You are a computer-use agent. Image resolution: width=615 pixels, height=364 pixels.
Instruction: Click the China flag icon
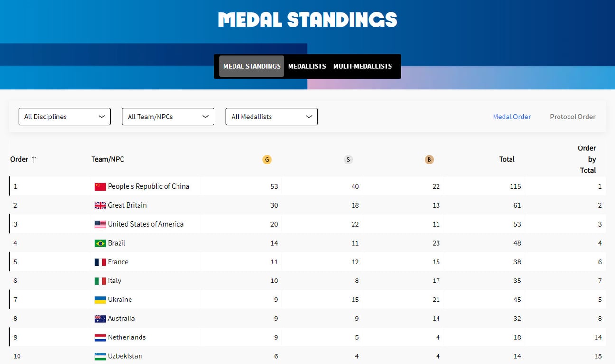click(100, 187)
